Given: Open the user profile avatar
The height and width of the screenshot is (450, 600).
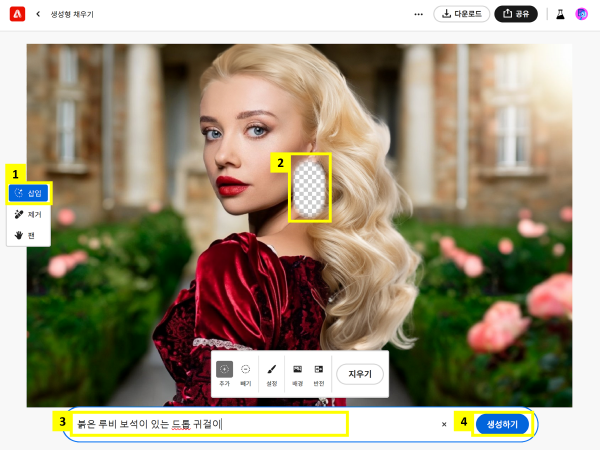Looking at the screenshot, I should coord(582,14).
